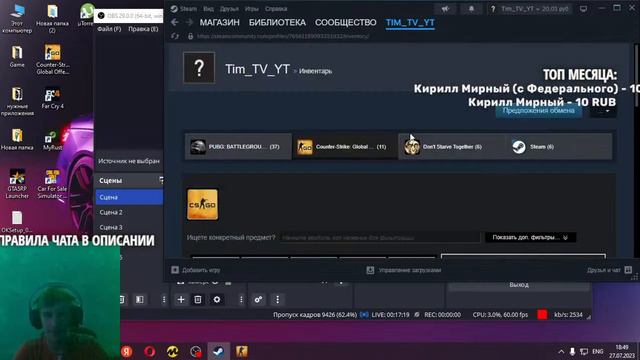The height and width of the screenshot is (360, 640).
Task: Click Добавить игру at Steam bottom
Action: click(x=196, y=270)
